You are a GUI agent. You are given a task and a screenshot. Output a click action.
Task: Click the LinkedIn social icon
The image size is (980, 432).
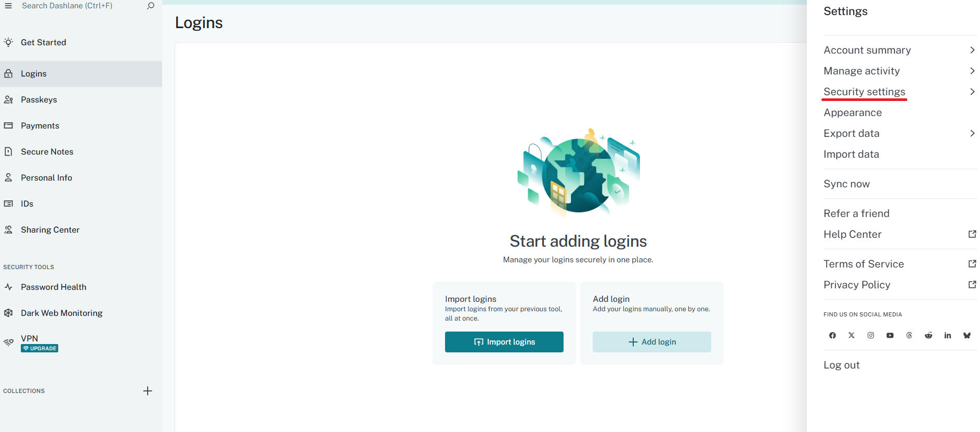948,336
